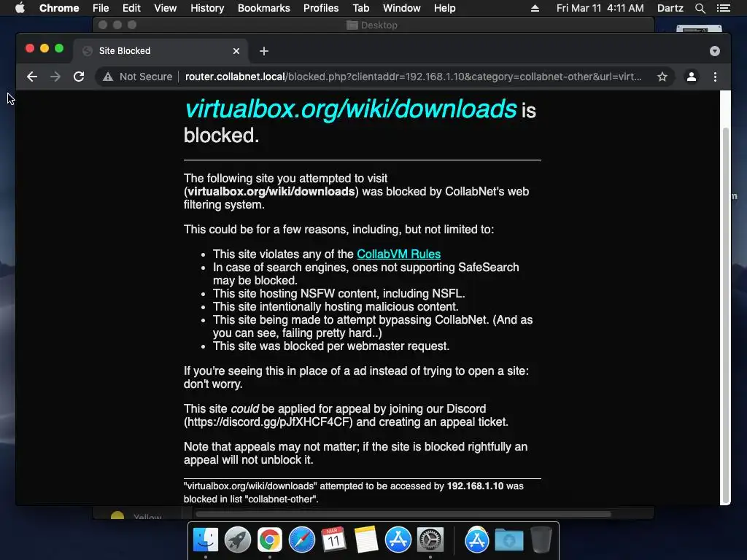Open the Edit menu
747x560 pixels.
pyautogui.click(x=131, y=8)
